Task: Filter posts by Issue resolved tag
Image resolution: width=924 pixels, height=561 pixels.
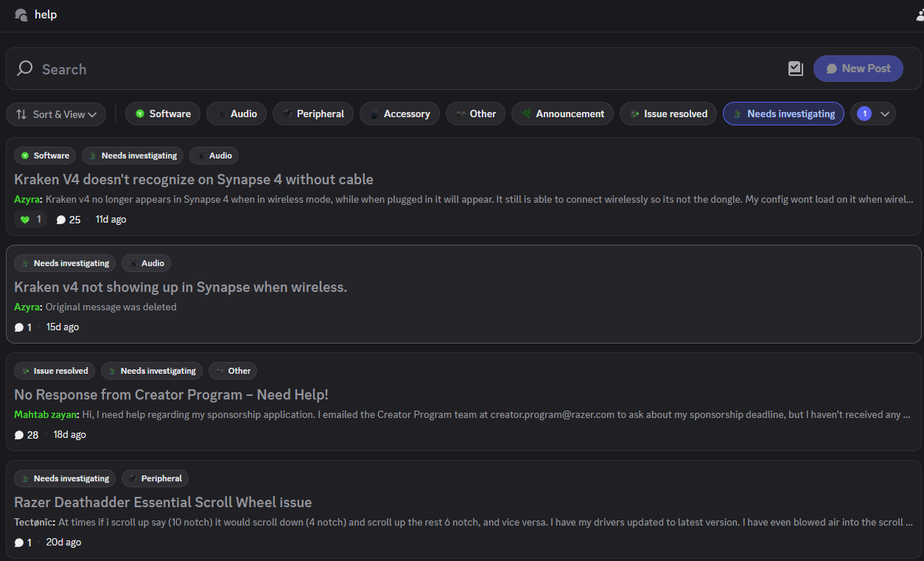Action: 668,114
